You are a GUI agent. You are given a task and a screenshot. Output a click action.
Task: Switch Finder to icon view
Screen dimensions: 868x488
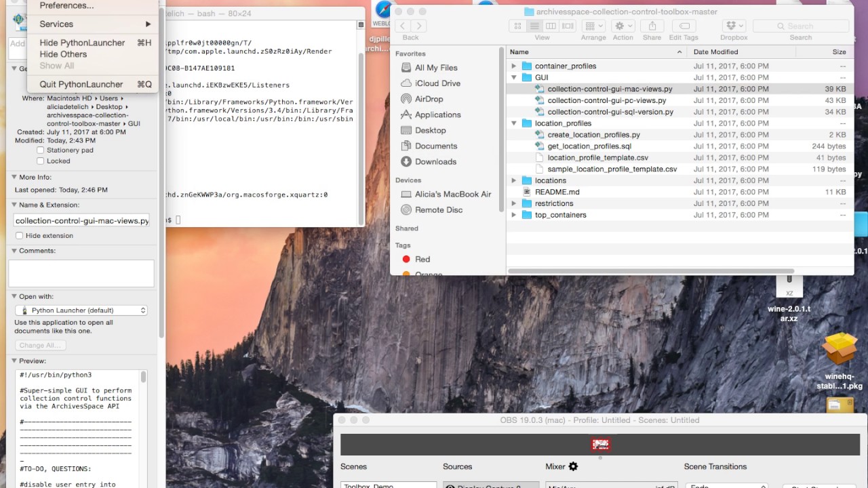click(x=517, y=26)
